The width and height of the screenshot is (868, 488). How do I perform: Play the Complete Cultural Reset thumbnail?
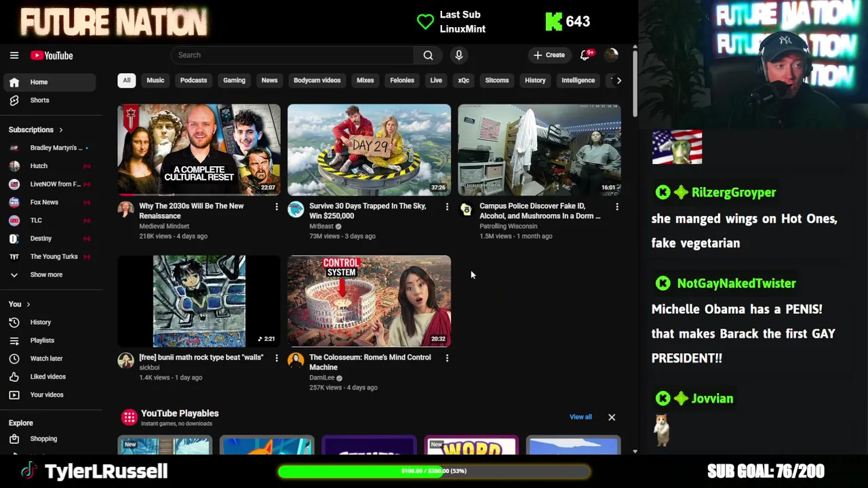tap(199, 150)
